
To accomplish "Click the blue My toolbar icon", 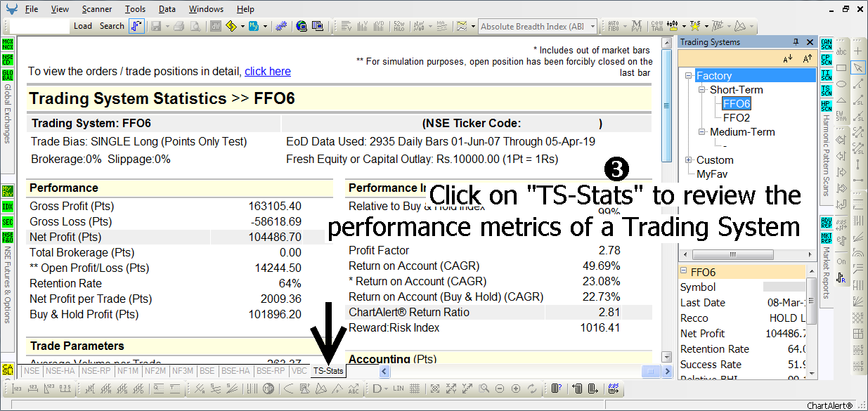I will click(x=254, y=26).
